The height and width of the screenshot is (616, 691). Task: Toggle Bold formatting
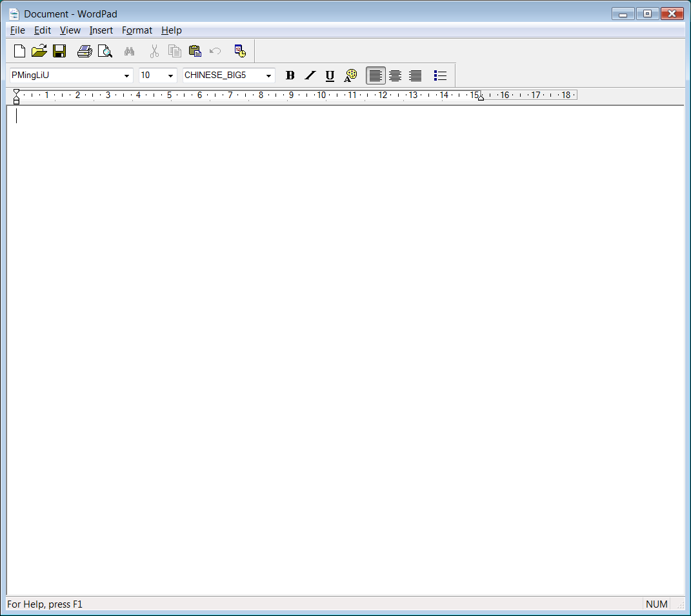click(290, 75)
